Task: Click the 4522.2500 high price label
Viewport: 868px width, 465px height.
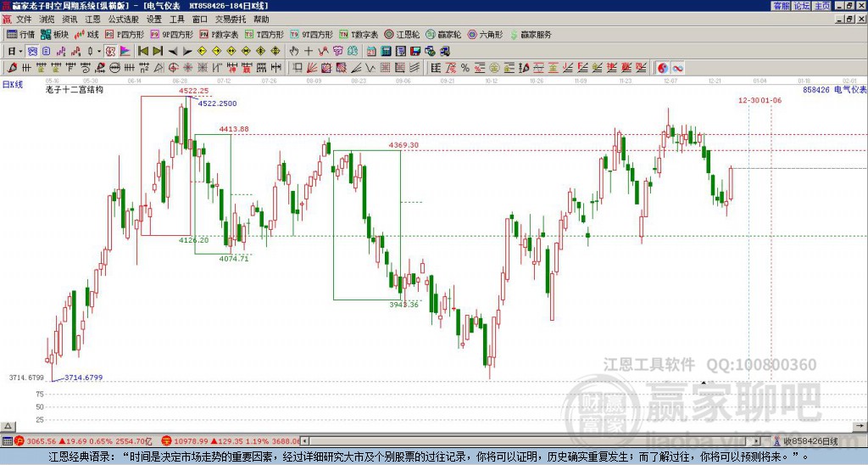Action: [x=217, y=104]
